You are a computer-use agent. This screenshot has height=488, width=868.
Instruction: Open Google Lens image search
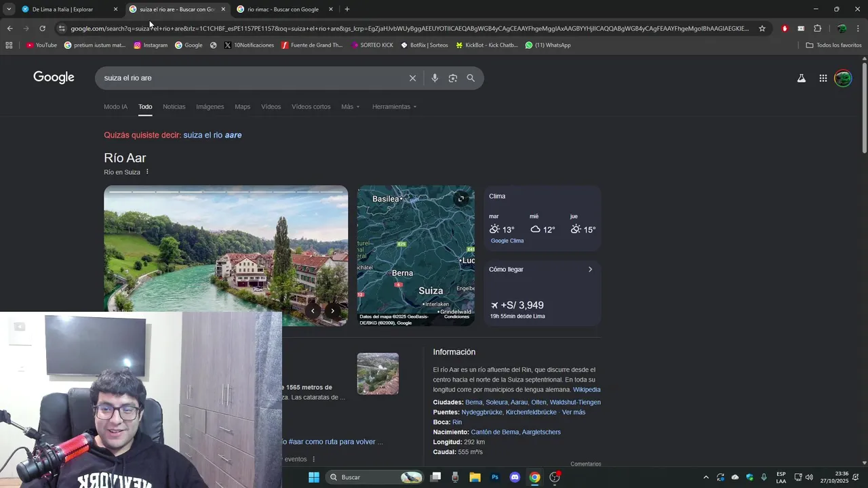[453, 78]
